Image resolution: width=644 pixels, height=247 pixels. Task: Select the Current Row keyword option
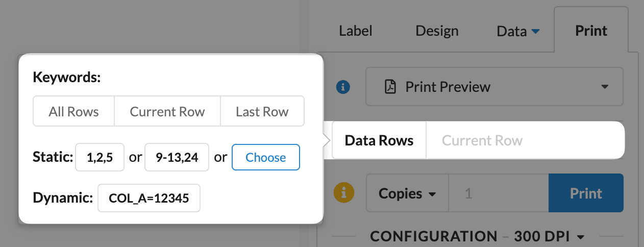(x=167, y=111)
